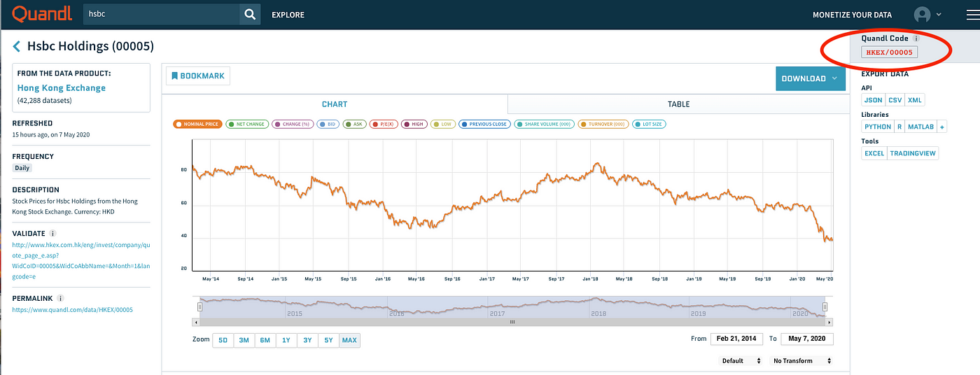Viewport: 980px width, 375px height.
Task: Click the Validate info icon
Action: tap(53, 234)
